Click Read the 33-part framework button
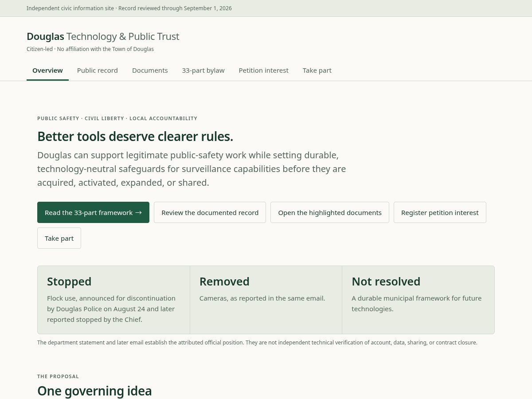 [93, 212]
